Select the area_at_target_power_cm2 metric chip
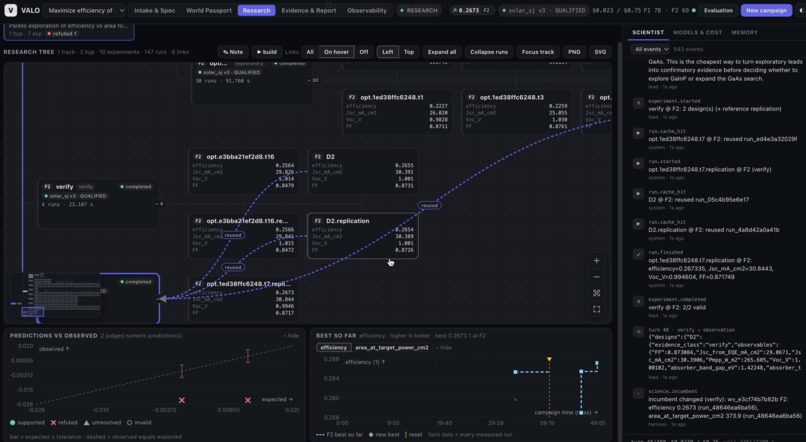Viewport: 806px width, 442px height. coord(392,347)
